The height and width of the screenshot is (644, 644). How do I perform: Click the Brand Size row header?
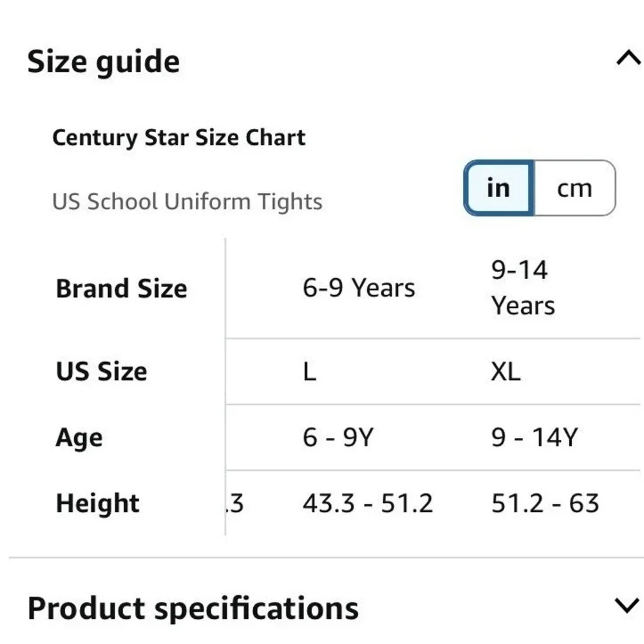point(122,289)
